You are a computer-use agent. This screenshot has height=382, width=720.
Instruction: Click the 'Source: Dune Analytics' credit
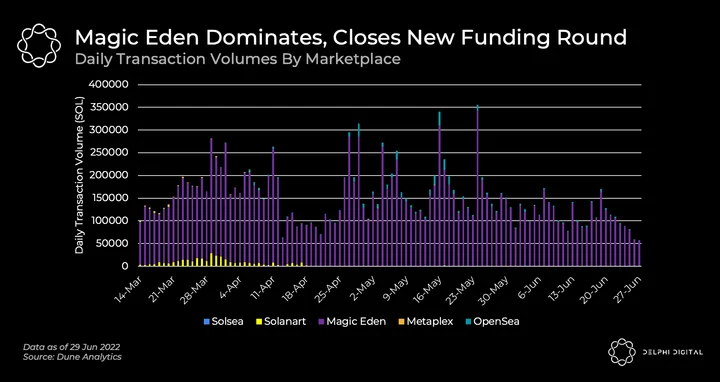(72, 356)
